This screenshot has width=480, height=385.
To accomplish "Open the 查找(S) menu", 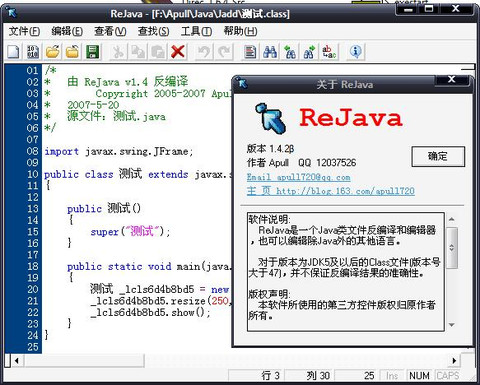I will [x=153, y=31].
